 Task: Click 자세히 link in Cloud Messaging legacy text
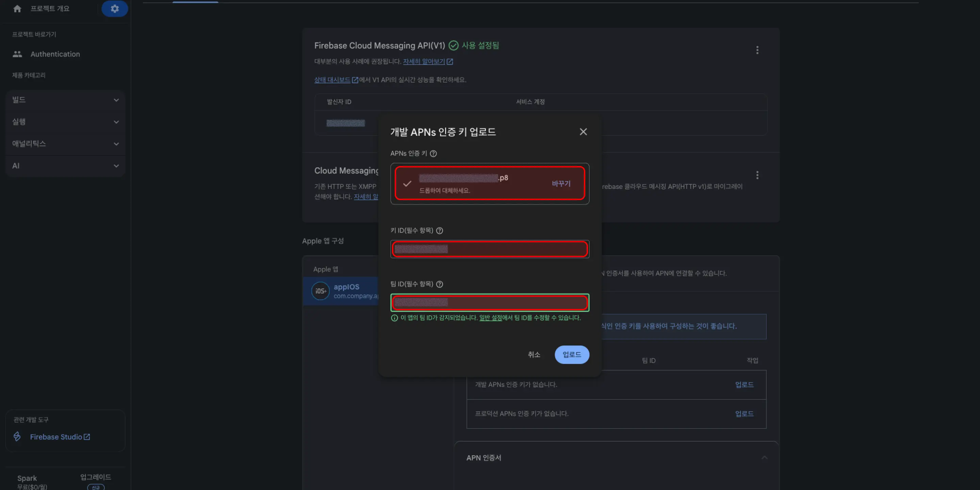click(365, 197)
